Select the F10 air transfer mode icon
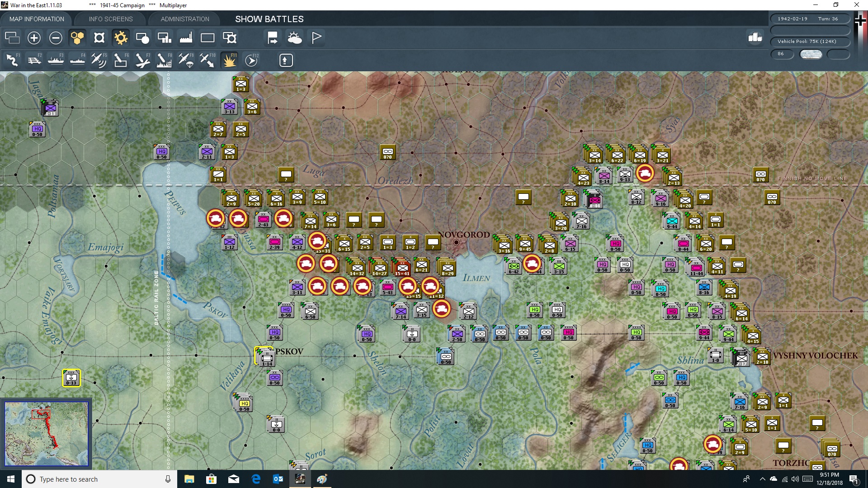Image resolution: width=868 pixels, height=488 pixels. coord(208,60)
